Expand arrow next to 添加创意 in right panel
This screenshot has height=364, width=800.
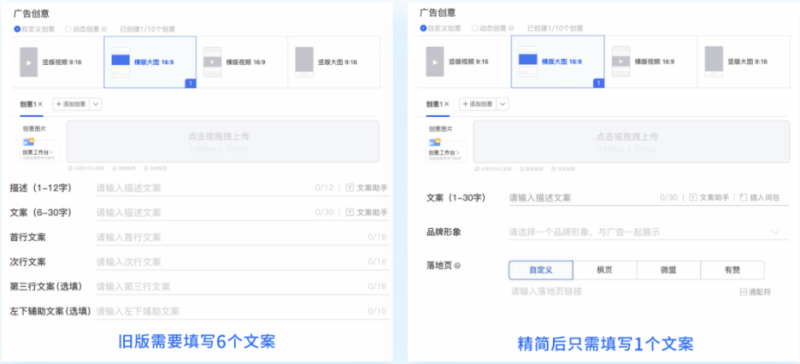coord(503,104)
